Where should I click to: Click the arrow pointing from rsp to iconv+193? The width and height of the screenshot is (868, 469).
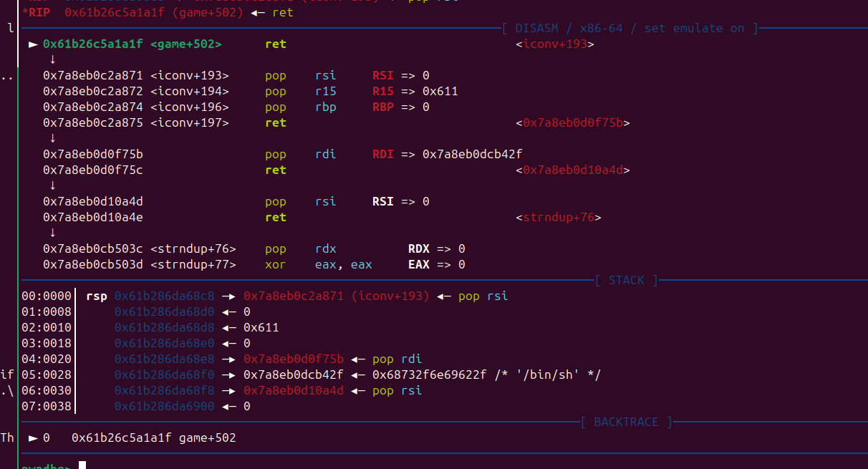coord(226,296)
